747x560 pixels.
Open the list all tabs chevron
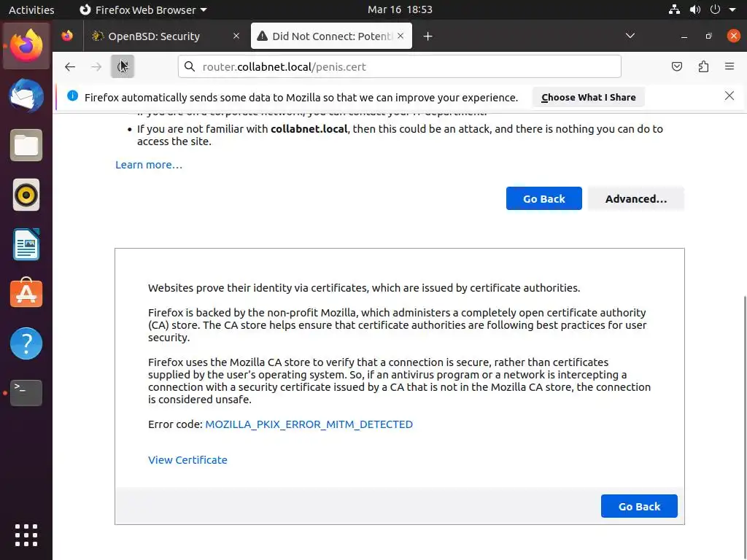(630, 36)
